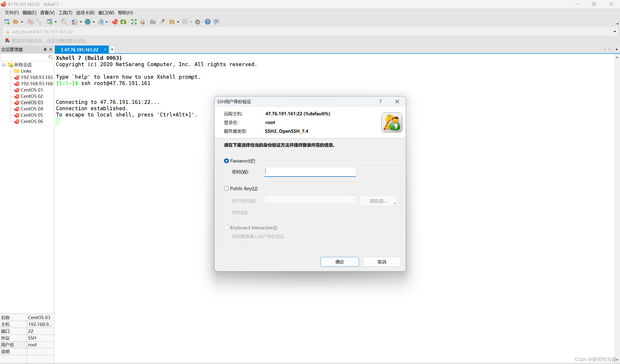The height and width of the screenshot is (364, 620).
Task: Click the new folder plus toolbar icon
Action: coord(172,22)
